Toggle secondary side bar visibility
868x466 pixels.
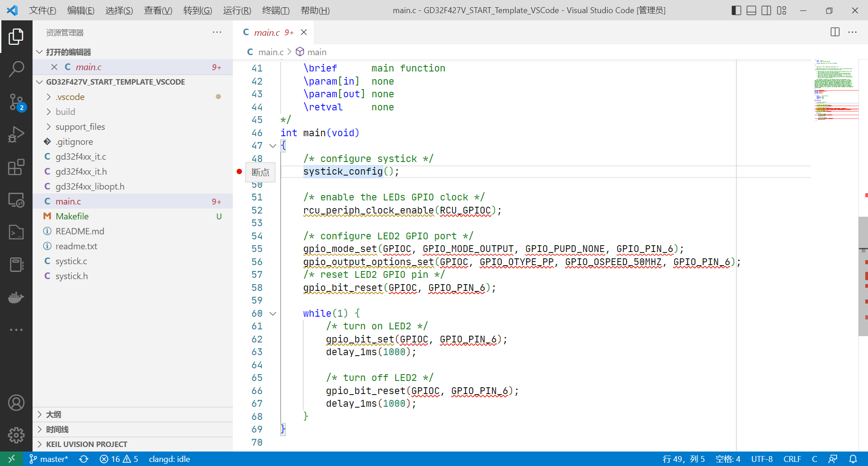(x=766, y=10)
